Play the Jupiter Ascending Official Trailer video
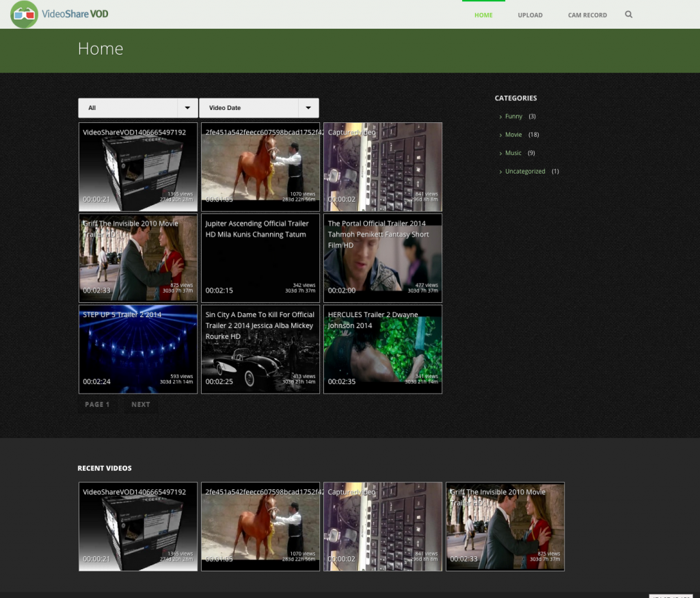 [260, 258]
